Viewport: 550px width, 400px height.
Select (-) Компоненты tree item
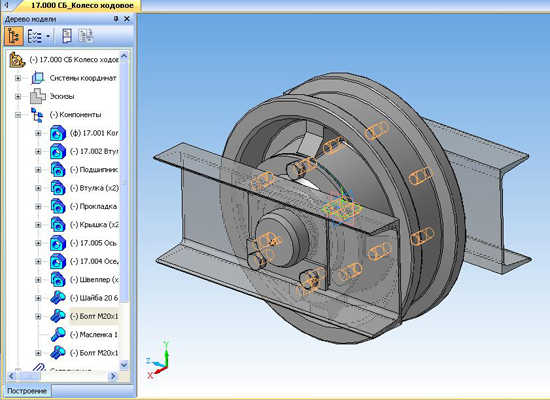75,115
